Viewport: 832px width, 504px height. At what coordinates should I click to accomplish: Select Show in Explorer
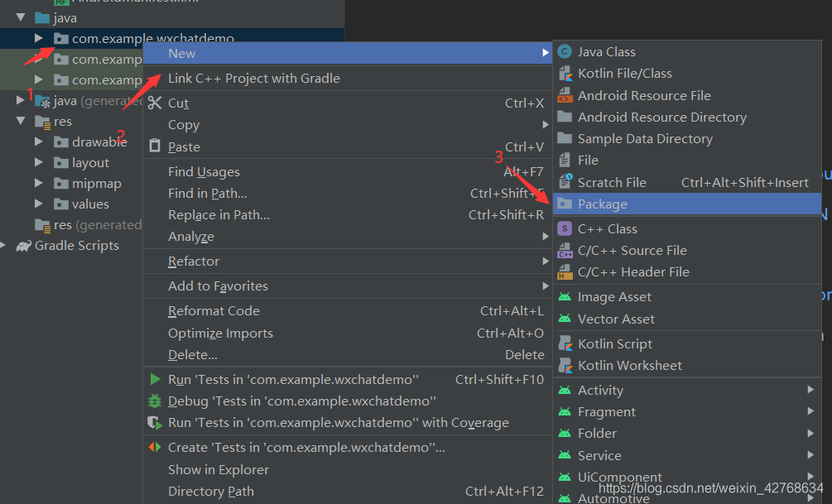[x=218, y=469]
